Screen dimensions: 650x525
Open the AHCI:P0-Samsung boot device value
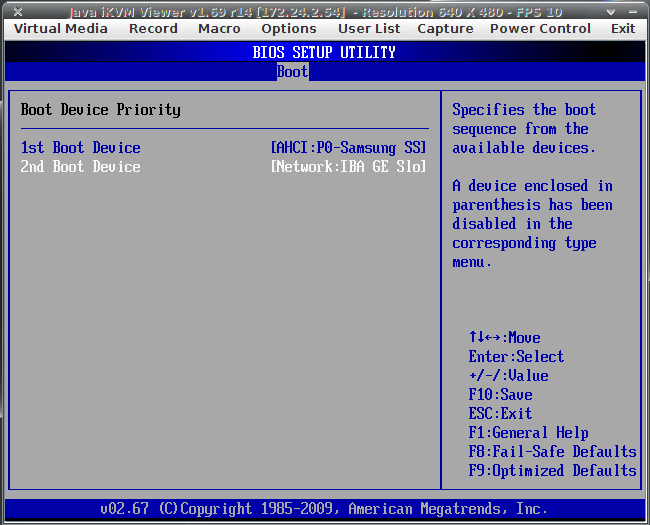pyautogui.click(x=349, y=148)
